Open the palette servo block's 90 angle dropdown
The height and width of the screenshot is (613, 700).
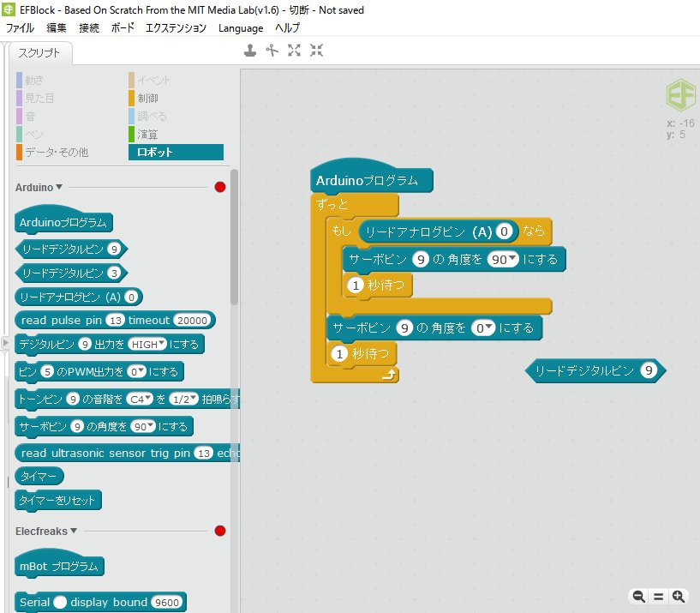143,427
